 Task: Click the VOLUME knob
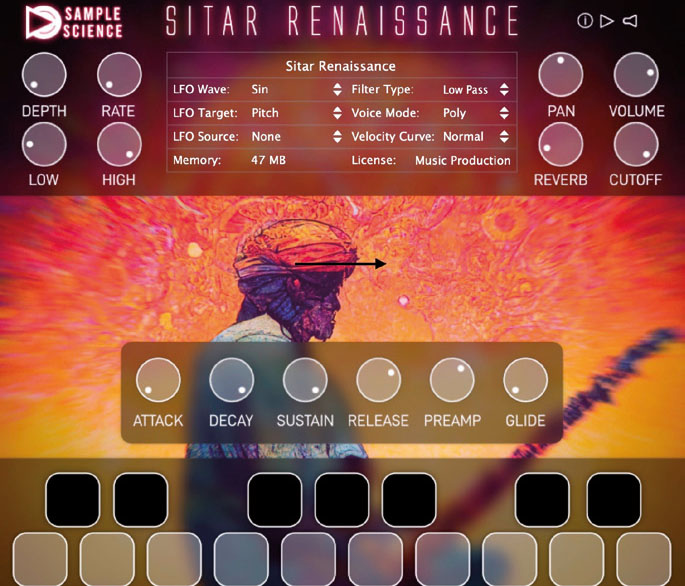pos(636,74)
